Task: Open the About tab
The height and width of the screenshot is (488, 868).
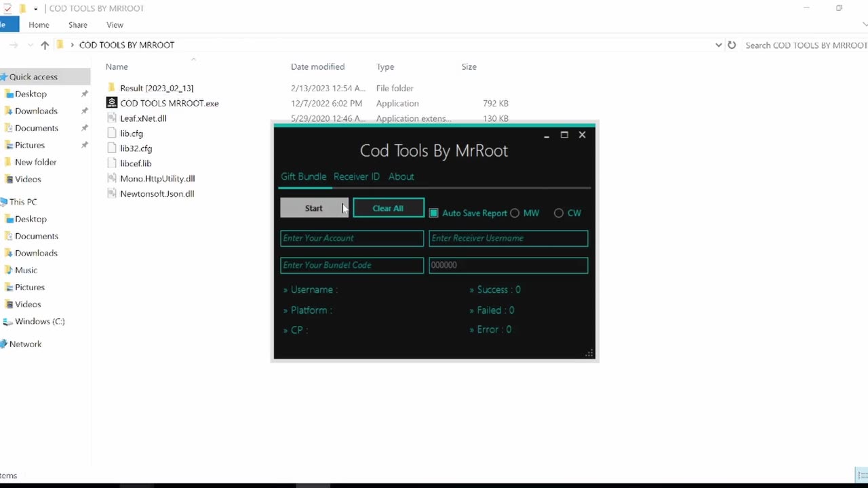Action: (x=401, y=176)
